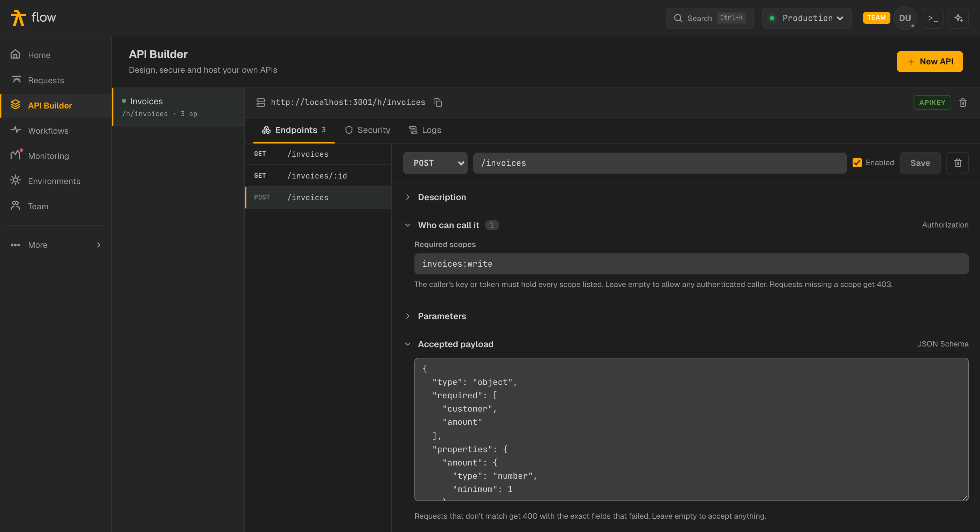
Task: Copy the localhost invoices URL
Action: 437,102
